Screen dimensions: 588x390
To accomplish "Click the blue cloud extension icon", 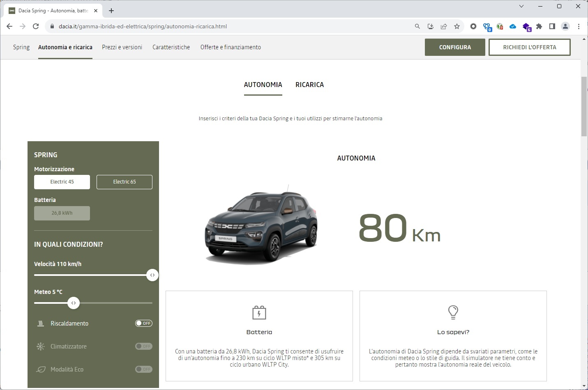I will (513, 26).
